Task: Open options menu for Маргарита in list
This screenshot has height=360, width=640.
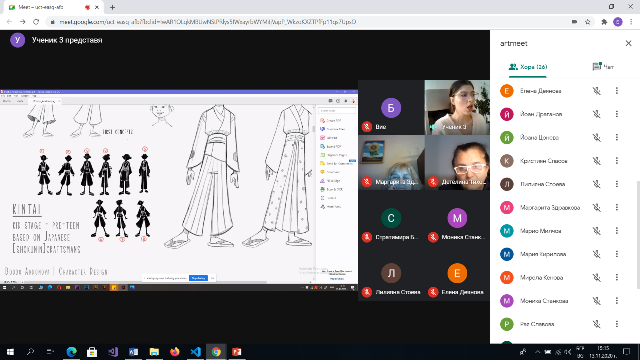Action: tap(617, 207)
